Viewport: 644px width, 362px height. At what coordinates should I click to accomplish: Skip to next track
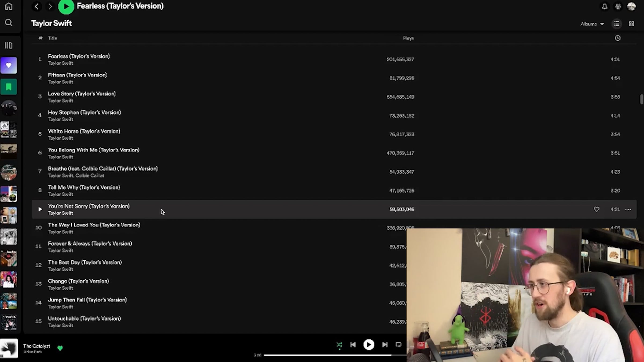[x=385, y=345]
